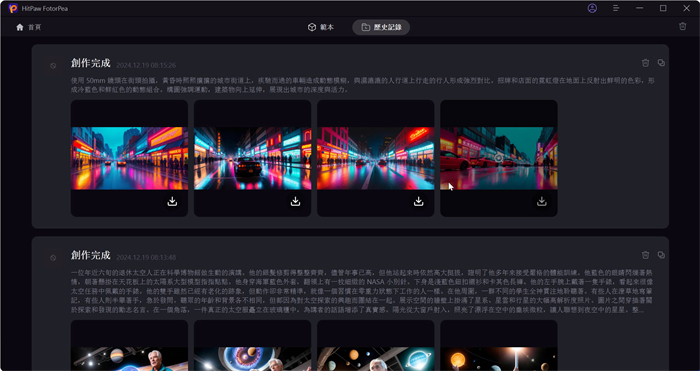Open the user account profile icon
The height and width of the screenshot is (371, 700).
coord(592,8)
